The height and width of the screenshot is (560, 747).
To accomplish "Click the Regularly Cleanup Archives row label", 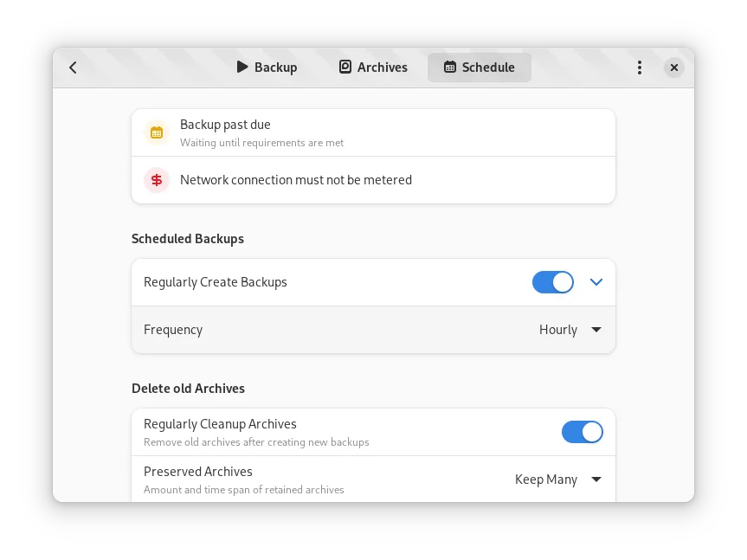I will 220,424.
